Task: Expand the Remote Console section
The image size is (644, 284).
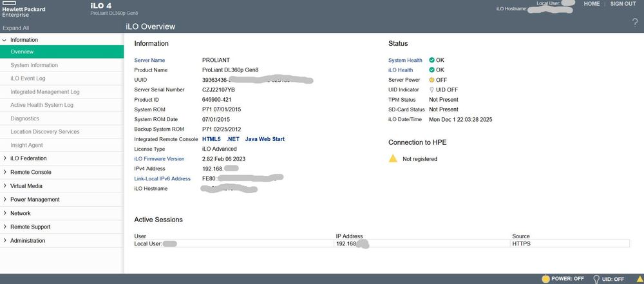Action: coord(5,172)
